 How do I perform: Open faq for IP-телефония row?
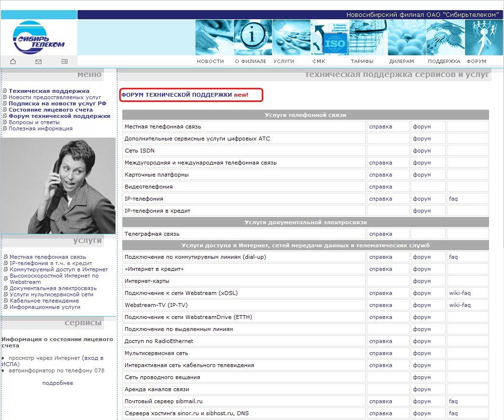tap(453, 199)
